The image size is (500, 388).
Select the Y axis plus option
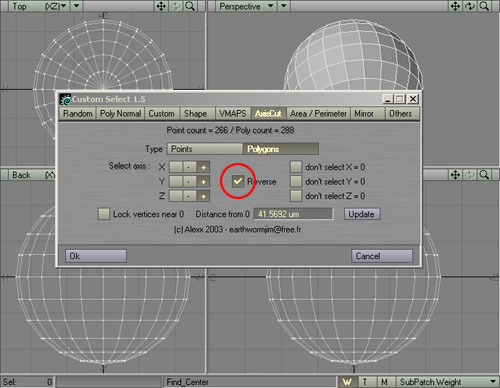tap(203, 182)
